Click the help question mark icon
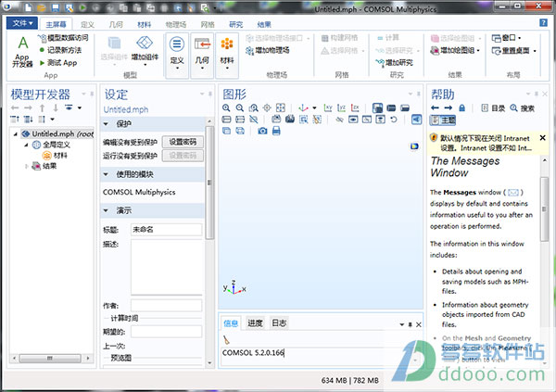The width and height of the screenshot is (556, 392). click(543, 22)
